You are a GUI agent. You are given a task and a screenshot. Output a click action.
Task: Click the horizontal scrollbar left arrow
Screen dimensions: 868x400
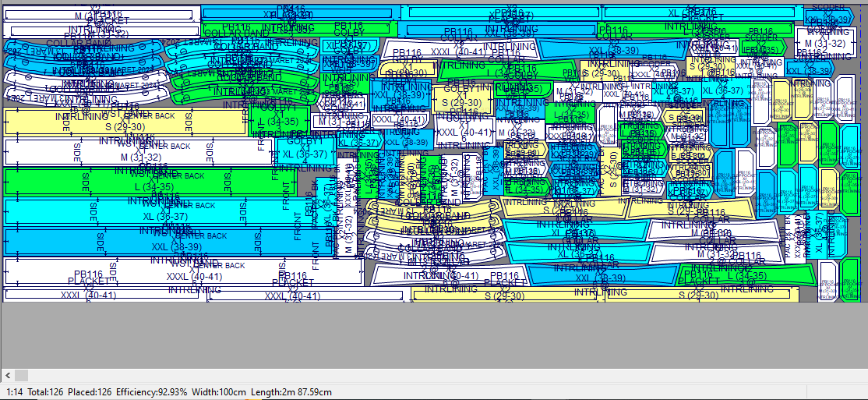[7, 376]
